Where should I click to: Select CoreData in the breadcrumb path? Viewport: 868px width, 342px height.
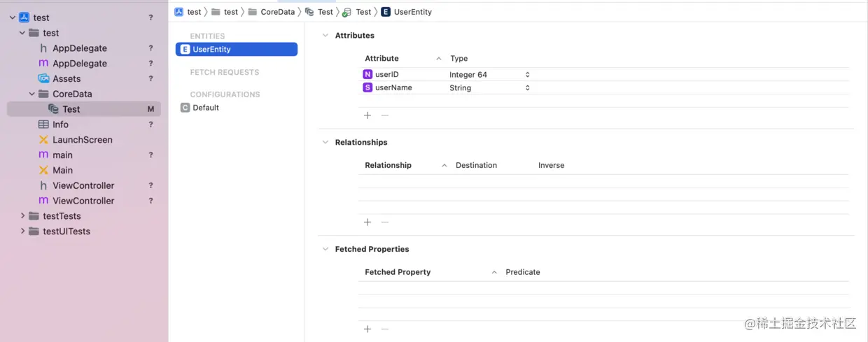coord(277,12)
